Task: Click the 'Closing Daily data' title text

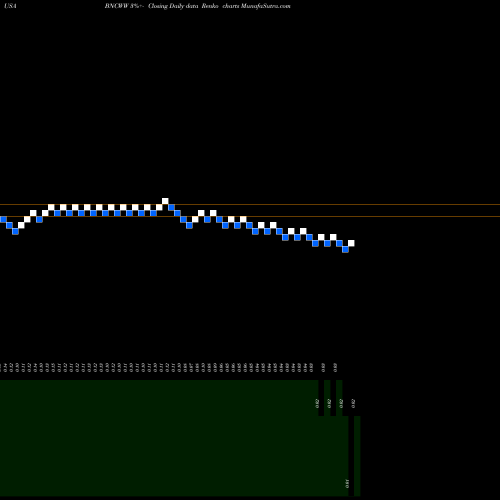Action: 173,6
